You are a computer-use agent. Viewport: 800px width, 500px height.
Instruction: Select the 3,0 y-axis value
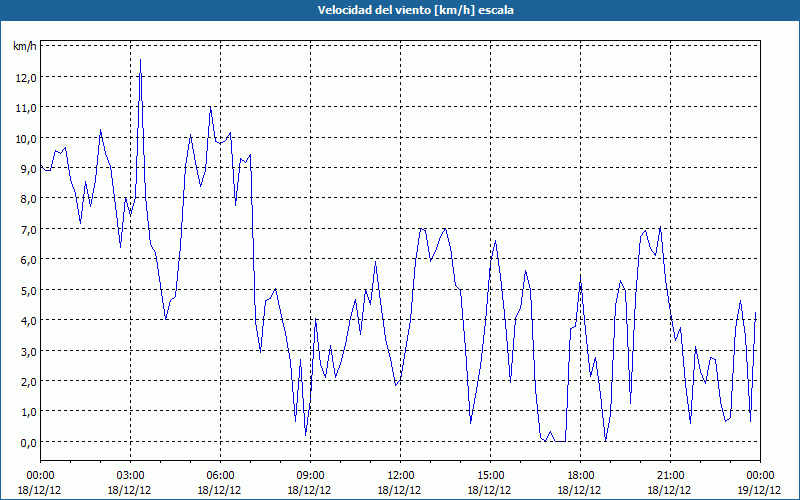(28, 351)
